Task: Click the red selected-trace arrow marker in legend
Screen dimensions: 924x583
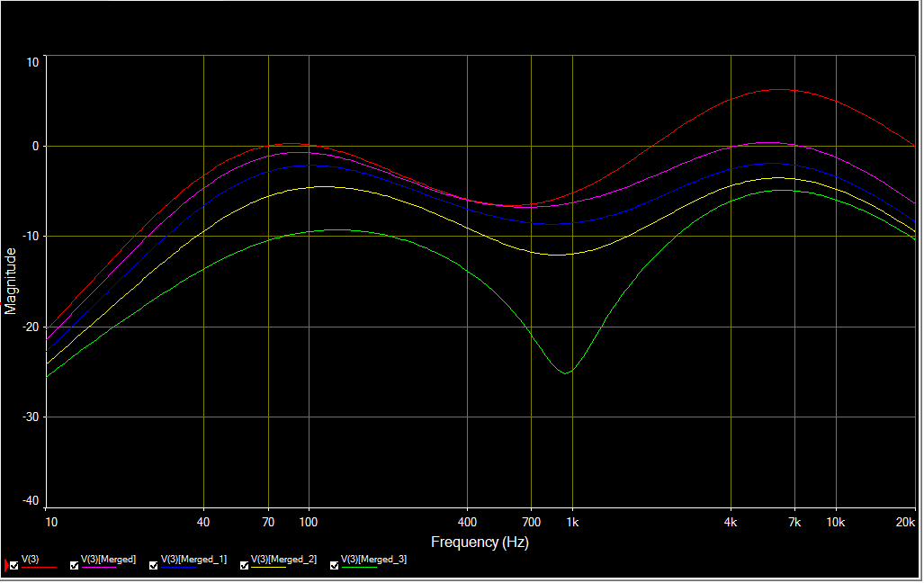Action: (x=6, y=566)
